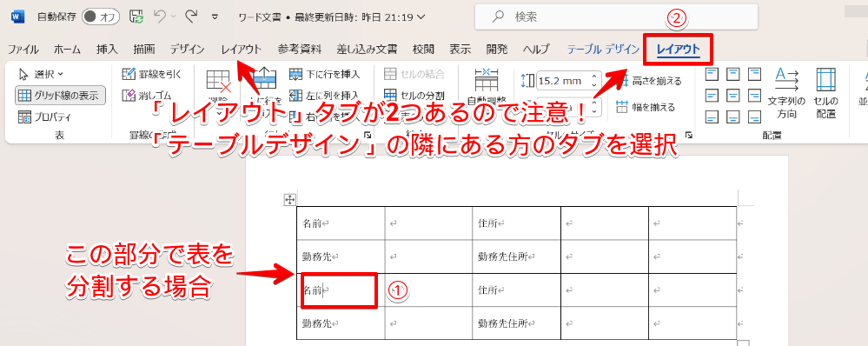Image resolution: width=868 pixels, height=346 pixels.
Task: Align cell text bottom right
Action: tap(754, 116)
